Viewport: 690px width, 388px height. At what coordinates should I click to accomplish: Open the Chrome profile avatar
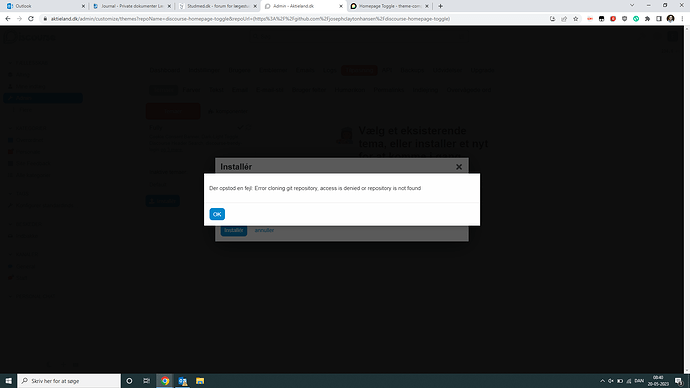671,19
